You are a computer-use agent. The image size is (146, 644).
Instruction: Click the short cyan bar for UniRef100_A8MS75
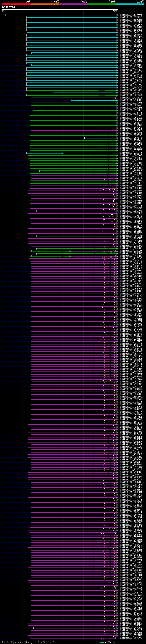click(85, 93)
